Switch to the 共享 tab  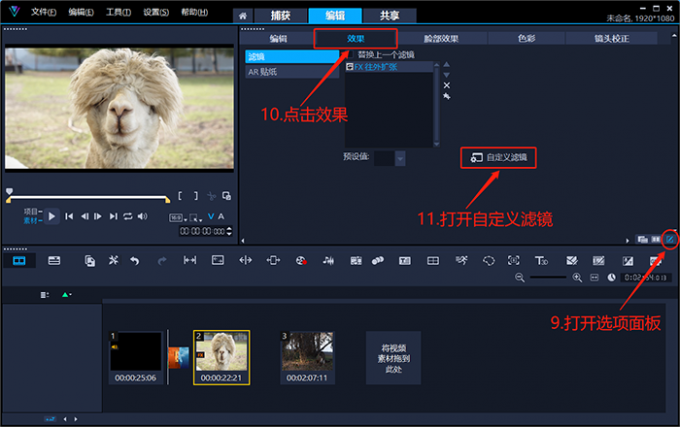389,16
